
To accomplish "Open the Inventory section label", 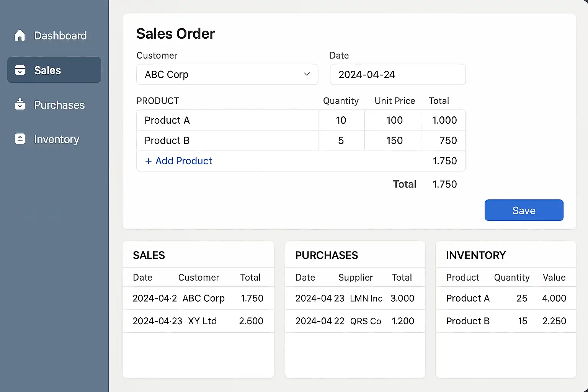I will point(56,139).
